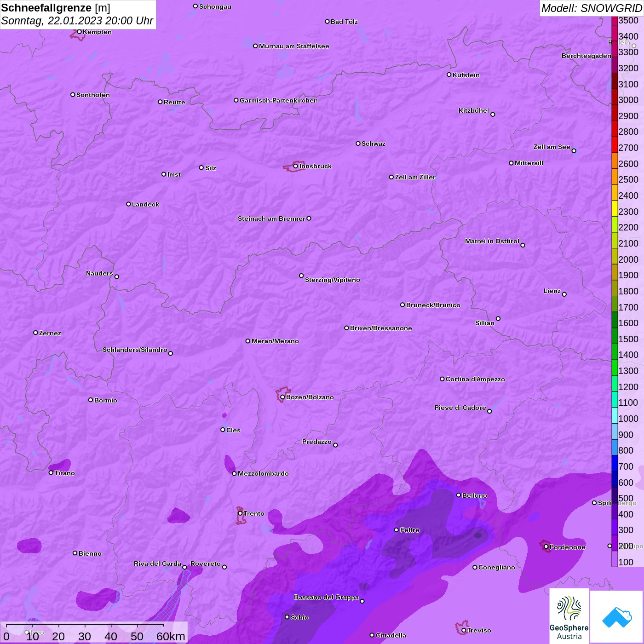The image size is (644, 644).
Task: Click the Mittersill label
Action: (529, 163)
